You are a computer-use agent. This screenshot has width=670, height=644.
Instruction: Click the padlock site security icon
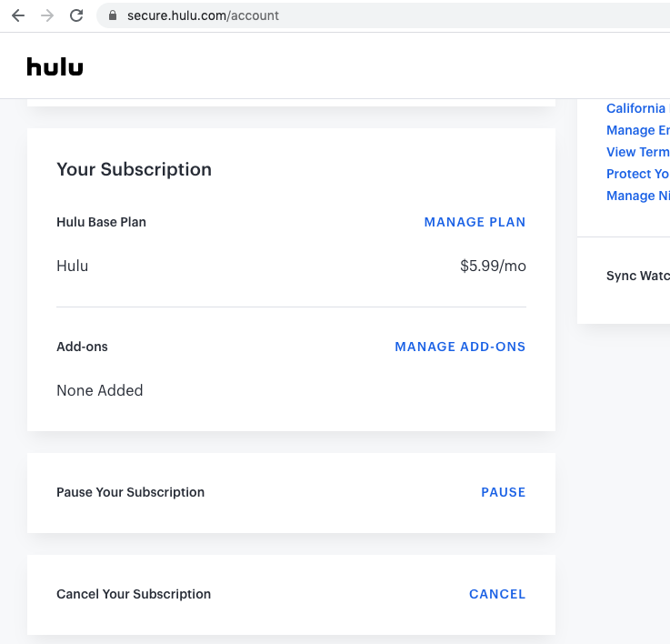click(113, 15)
